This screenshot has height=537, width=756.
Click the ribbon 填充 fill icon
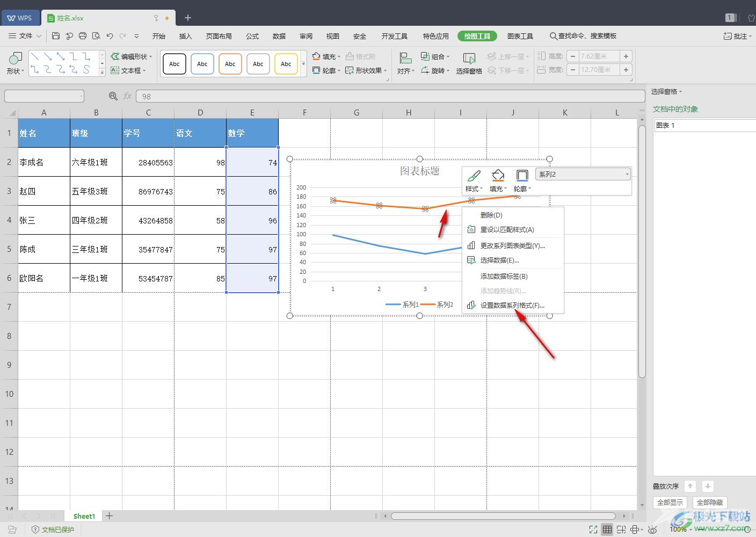[316, 56]
